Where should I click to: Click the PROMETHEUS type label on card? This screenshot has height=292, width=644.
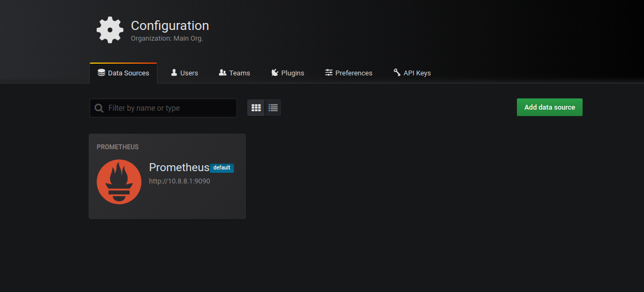click(x=117, y=147)
